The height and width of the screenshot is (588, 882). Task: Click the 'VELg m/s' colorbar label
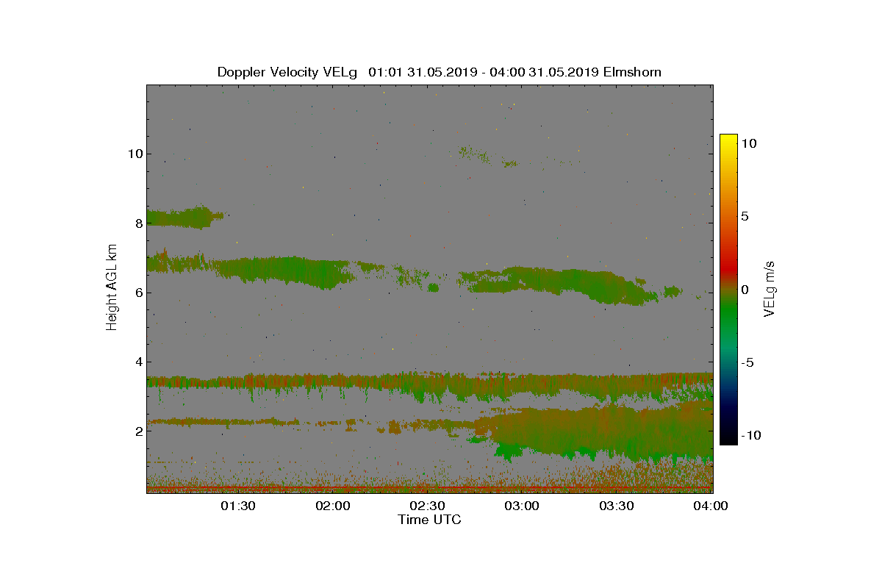coord(770,288)
